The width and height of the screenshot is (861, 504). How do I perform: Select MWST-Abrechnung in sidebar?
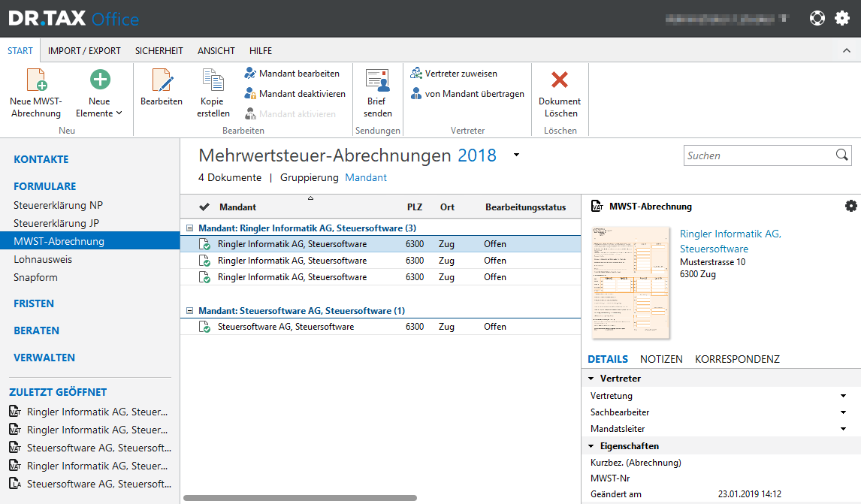[x=89, y=241]
